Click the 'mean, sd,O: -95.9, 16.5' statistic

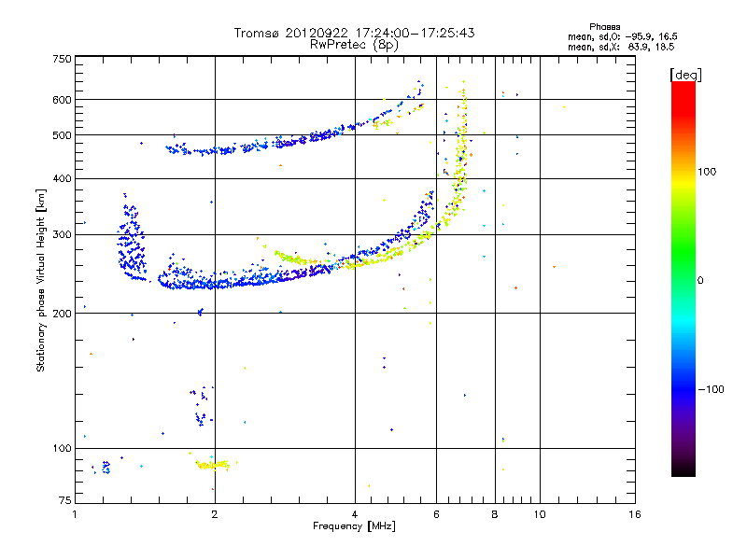point(622,36)
